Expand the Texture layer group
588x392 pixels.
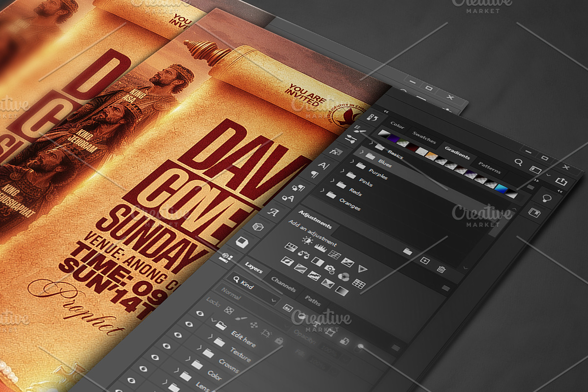[x=210, y=336]
